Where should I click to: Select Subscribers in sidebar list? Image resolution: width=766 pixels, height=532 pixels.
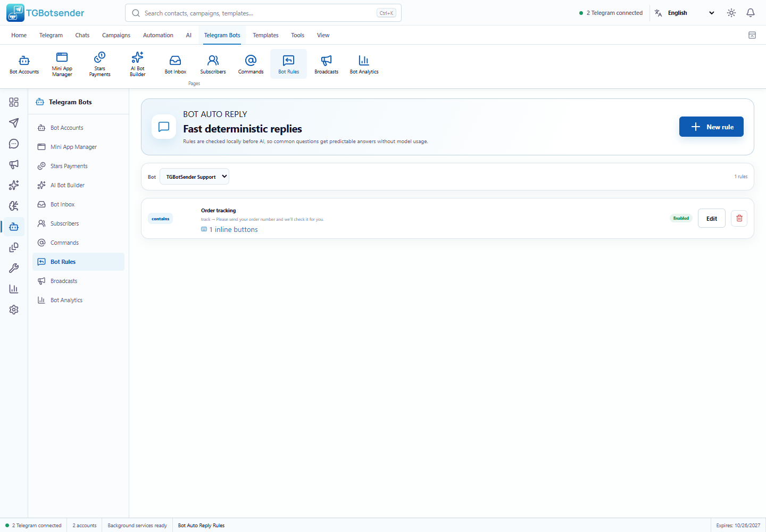point(78,223)
